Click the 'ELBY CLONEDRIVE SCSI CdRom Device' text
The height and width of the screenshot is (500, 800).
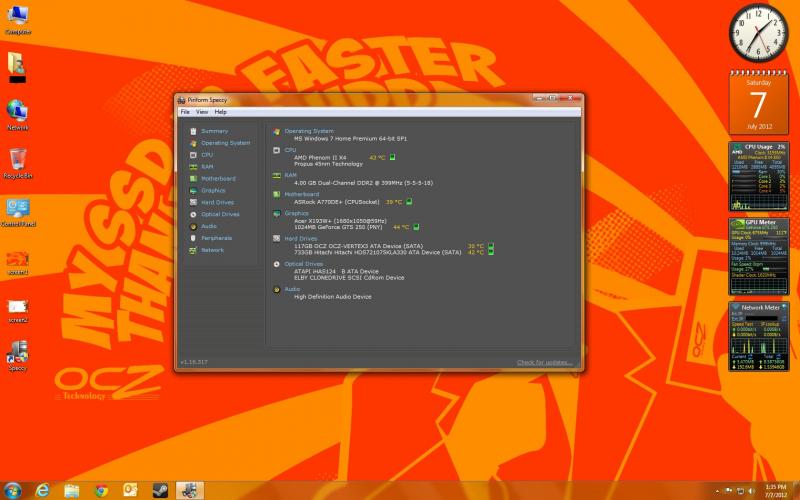pyautogui.click(x=349, y=278)
